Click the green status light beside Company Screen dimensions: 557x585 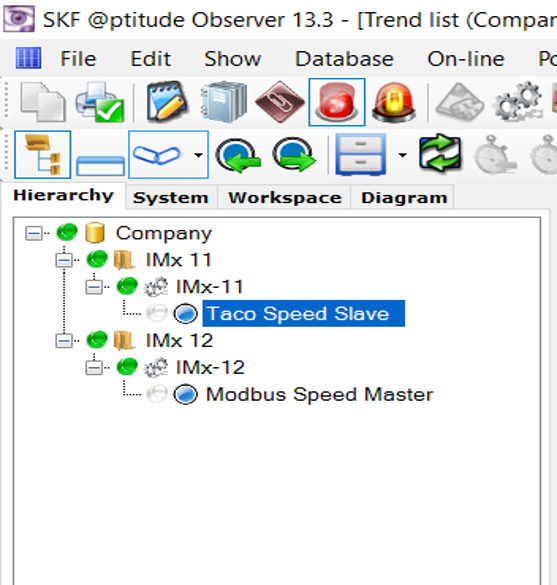coord(67,232)
